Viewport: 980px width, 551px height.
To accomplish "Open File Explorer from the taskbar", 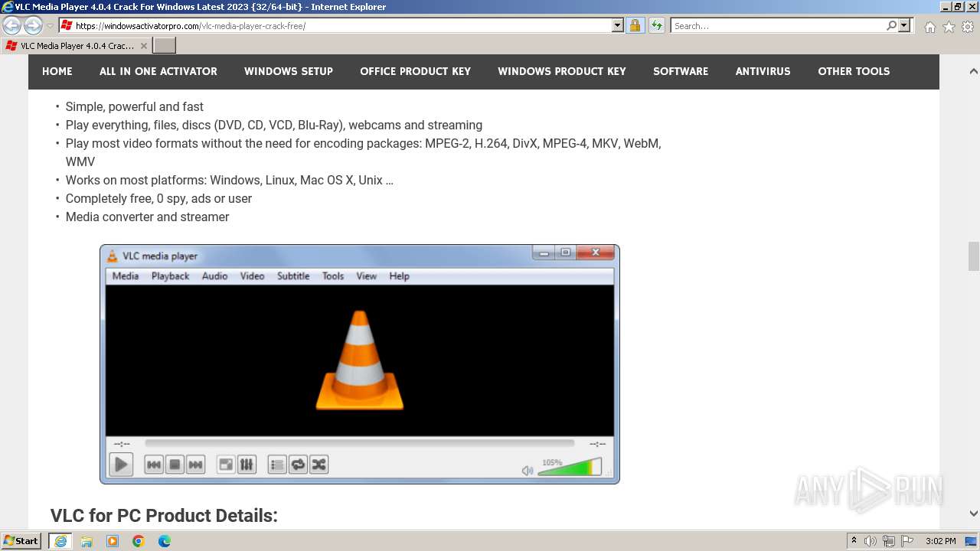I will pos(87,541).
